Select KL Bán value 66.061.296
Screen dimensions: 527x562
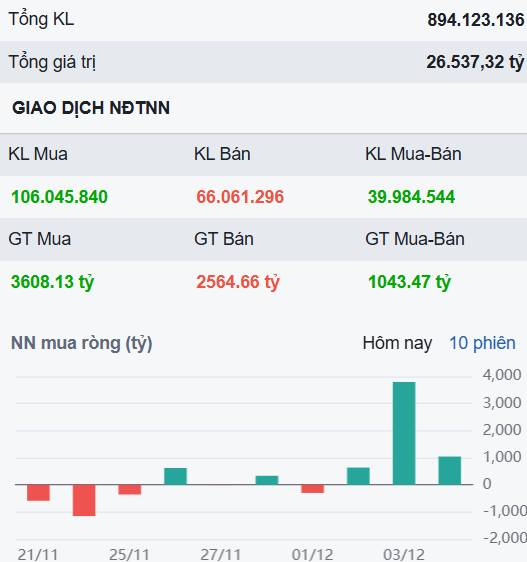[x=240, y=197]
